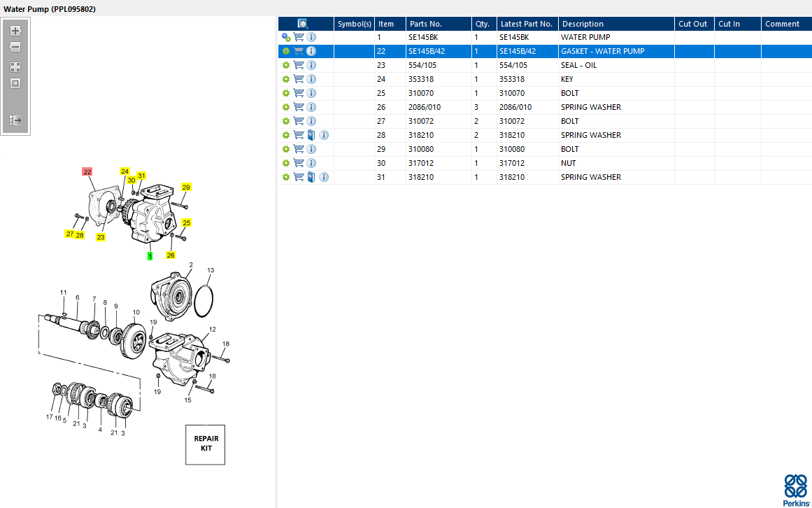The height and width of the screenshot is (508, 812).
Task: Select part number 2086/010 in Parts No. column
Action: tap(424, 107)
